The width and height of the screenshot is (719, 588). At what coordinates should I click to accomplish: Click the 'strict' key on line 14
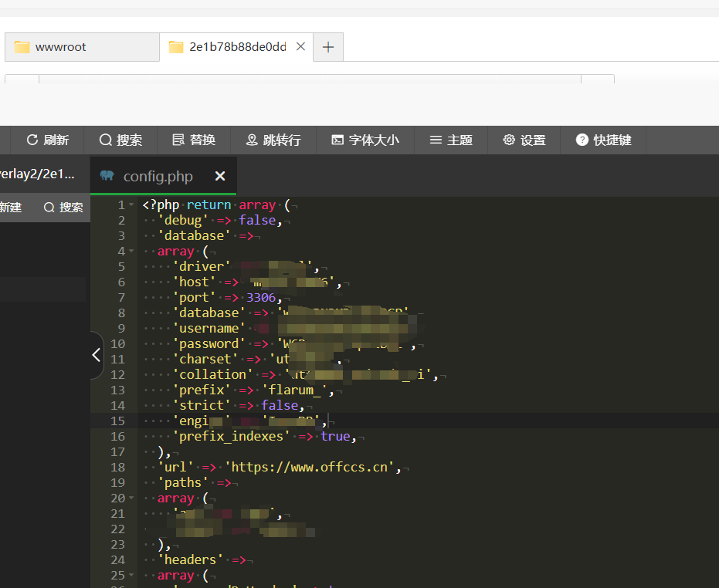[x=202, y=406]
